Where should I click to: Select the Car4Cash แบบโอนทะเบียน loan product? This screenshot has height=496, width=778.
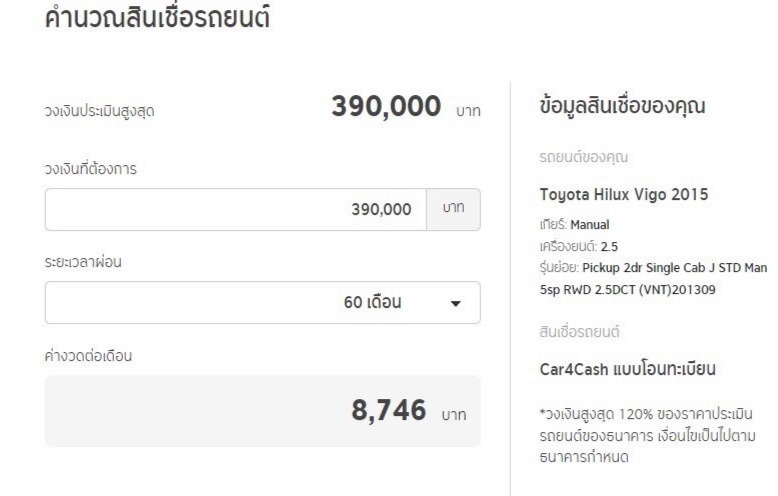click(x=632, y=373)
